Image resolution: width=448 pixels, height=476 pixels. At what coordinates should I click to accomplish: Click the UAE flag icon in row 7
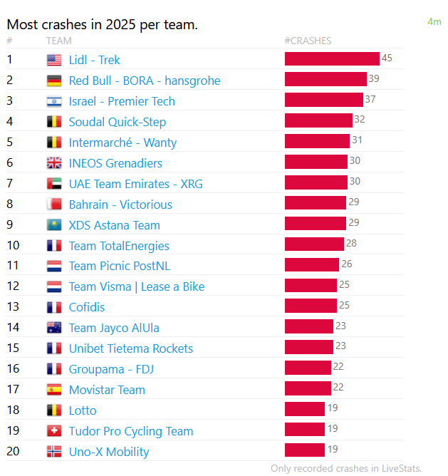54,184
